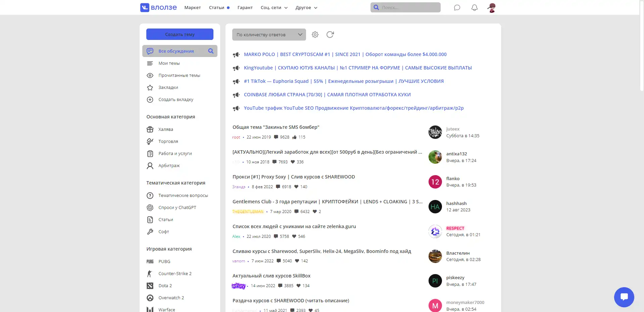Click the Создать тему button
Screen dimensions: 644x312
coord(180,34)
